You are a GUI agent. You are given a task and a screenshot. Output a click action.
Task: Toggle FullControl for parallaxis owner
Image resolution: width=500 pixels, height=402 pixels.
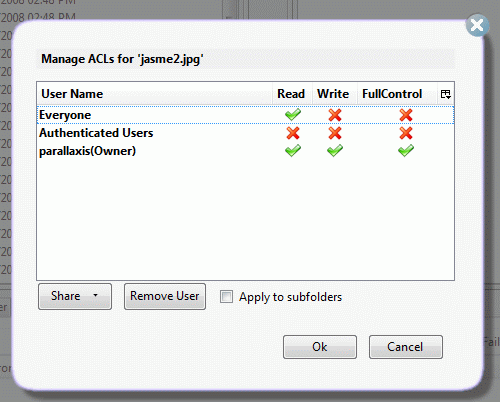pos(406,151)
